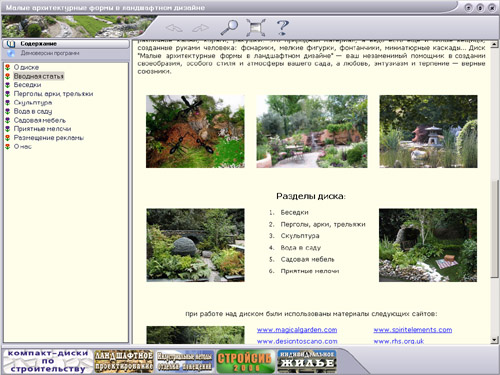The image size is (500, 375).
Task: Open Вода в саду in sidebar
Action: (33, 111)
